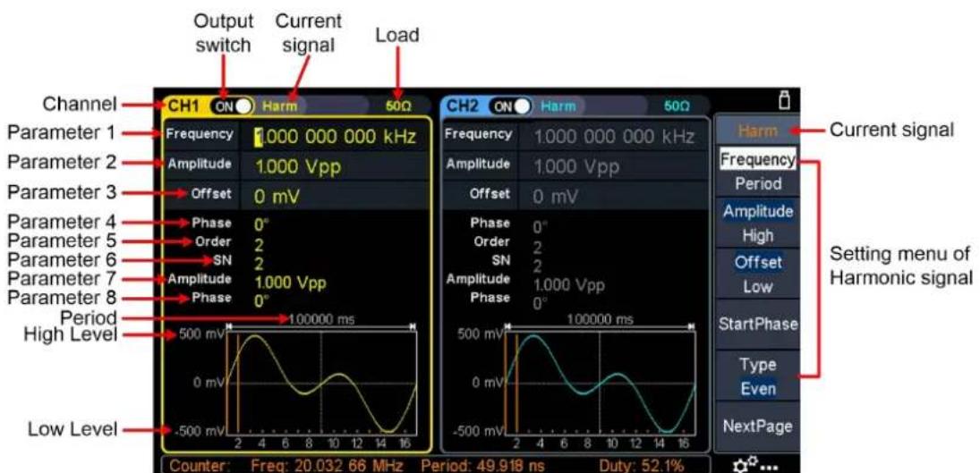Toggle the CH1 output ON switch
The image size is (980, 473).
pos(233,106)
